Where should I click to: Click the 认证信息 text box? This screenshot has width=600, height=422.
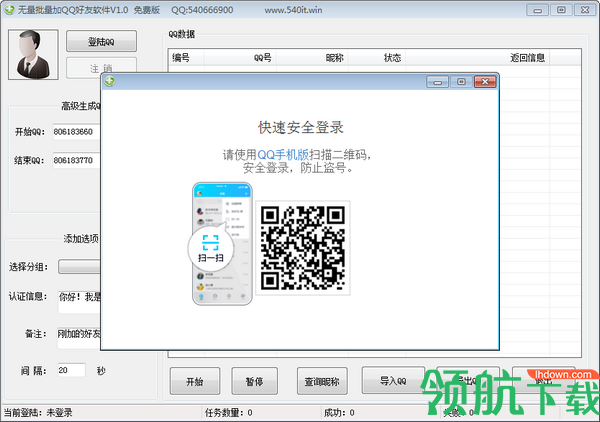tap(79, 302)
